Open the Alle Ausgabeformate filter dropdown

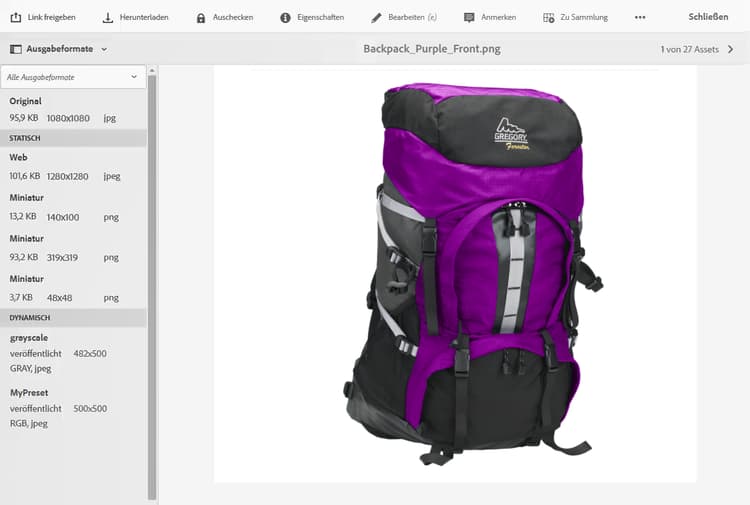[x=73, y=77]
